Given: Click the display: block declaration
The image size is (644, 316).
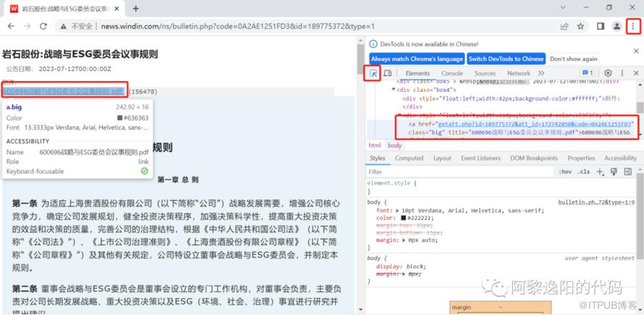Looking at the screenshot, I should (401, 266).
